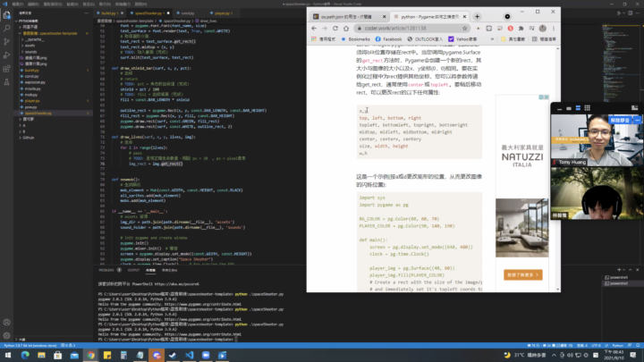The width and height of the screenshot is (644, 362).
Task: Open the Run and Debug view
Action: [5, 56]
